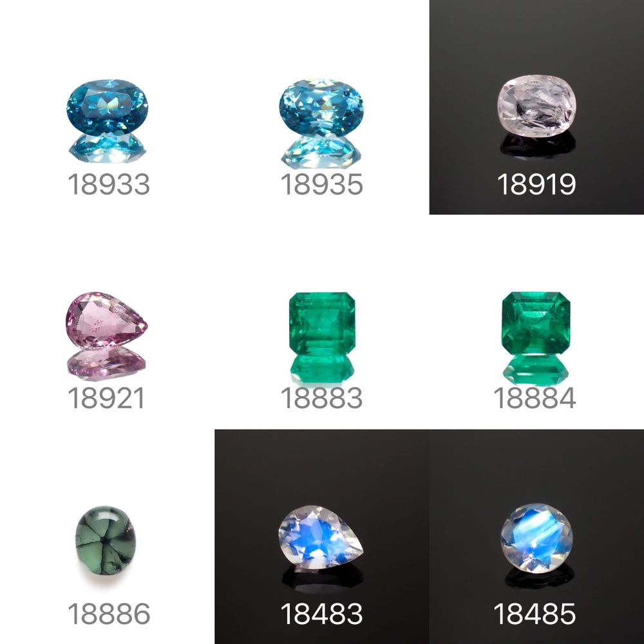This screenshot has height=644, width=644.
Task: Click the pale pink cushion gemstone 18919
Action: click(536, 106)
